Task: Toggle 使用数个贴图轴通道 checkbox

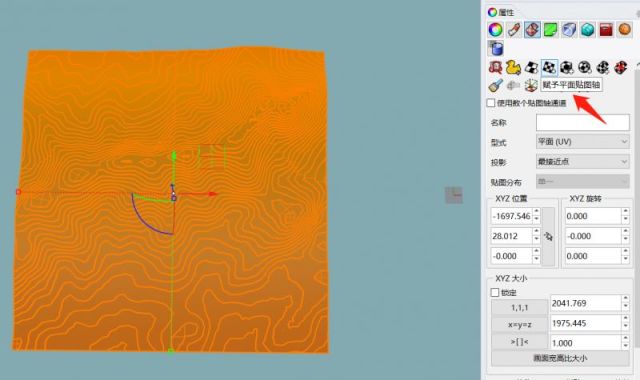Action: coord(491,103)
